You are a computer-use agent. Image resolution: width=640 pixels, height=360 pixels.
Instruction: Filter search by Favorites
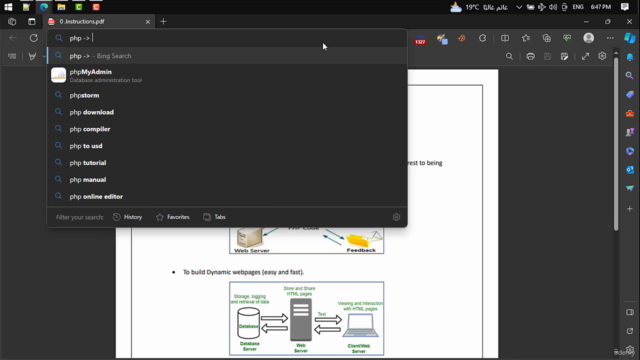tap(173, 217)
